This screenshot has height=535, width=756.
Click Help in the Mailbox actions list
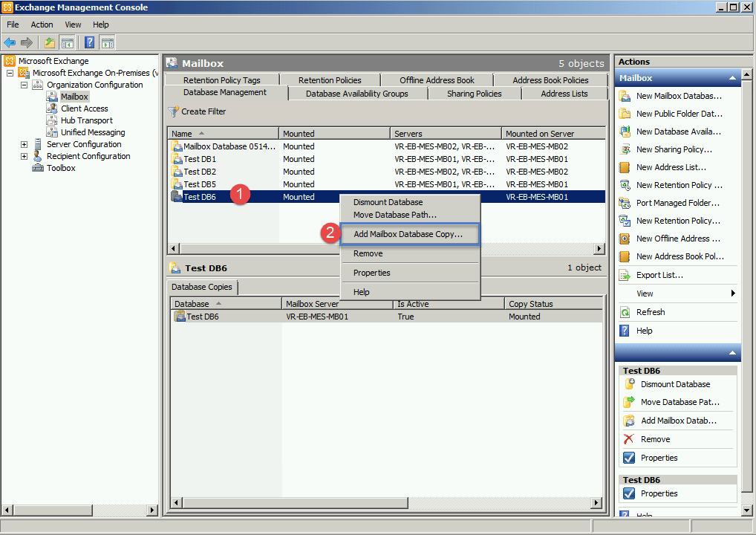(644, 331)
